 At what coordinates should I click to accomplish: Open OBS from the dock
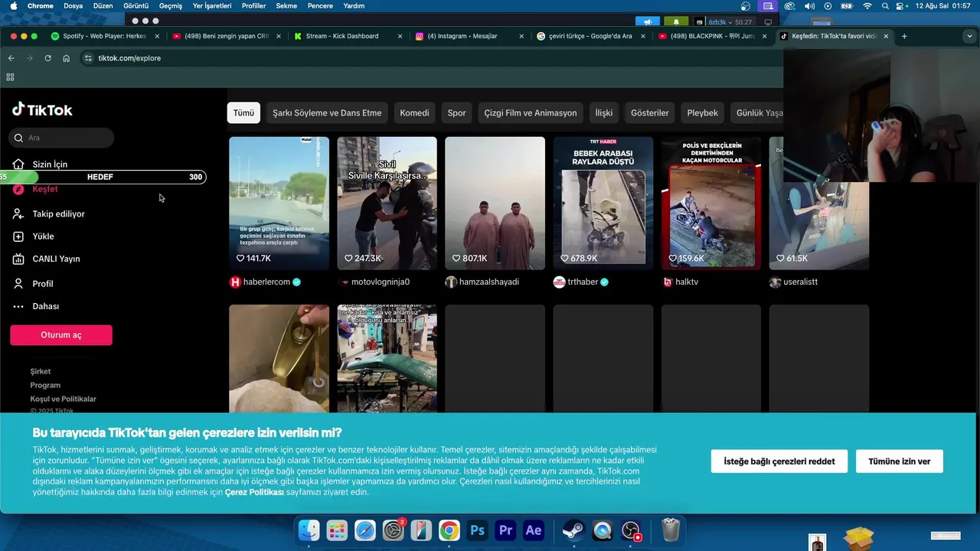631,530
